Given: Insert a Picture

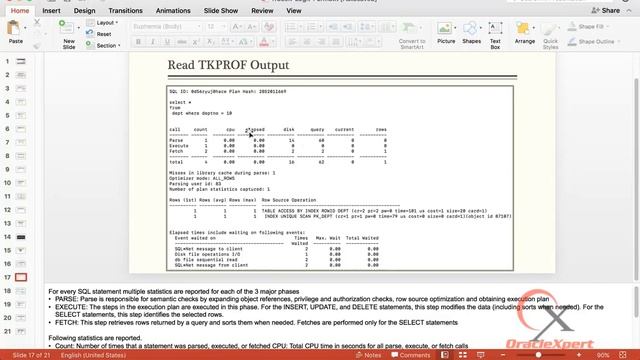Looking at the screenshot, I should (x=445, y=33).
